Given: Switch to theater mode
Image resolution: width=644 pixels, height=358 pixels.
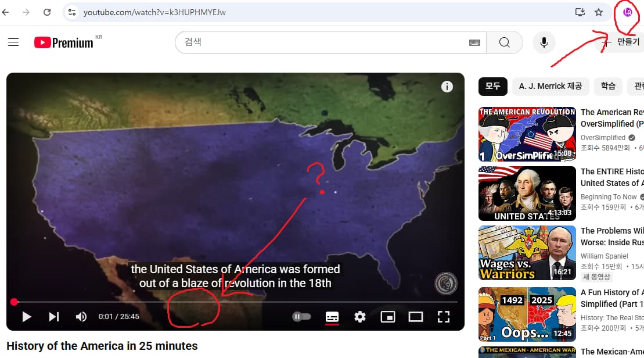Looking at the screenshot, I should (x=416, y=317).
